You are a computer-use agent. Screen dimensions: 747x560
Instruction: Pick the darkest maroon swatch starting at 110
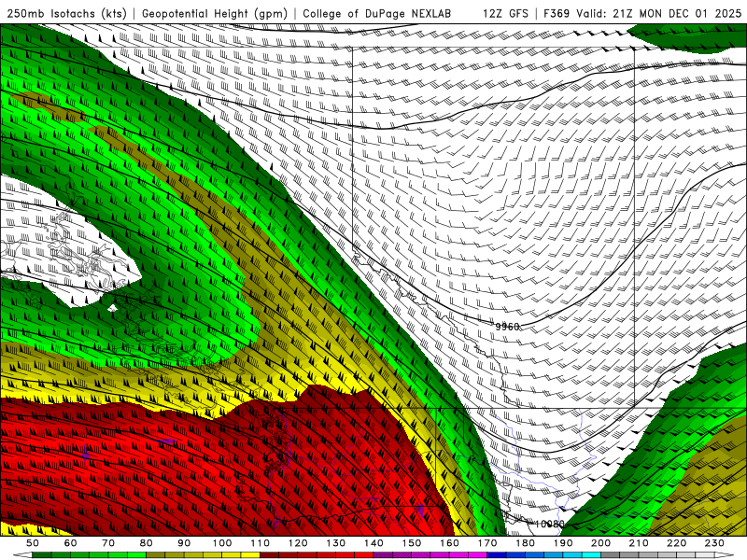pos(269,555)
